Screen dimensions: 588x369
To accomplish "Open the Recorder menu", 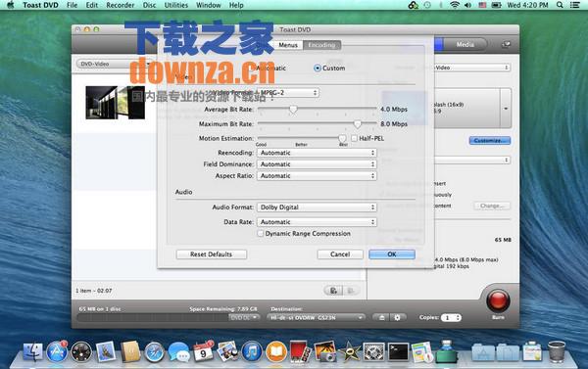I will click(x=120, y=5).
